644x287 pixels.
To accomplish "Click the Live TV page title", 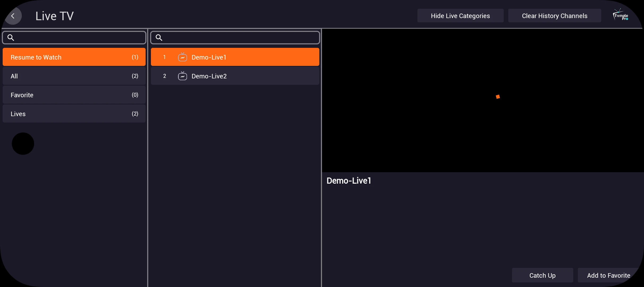I will click(54, 16).
